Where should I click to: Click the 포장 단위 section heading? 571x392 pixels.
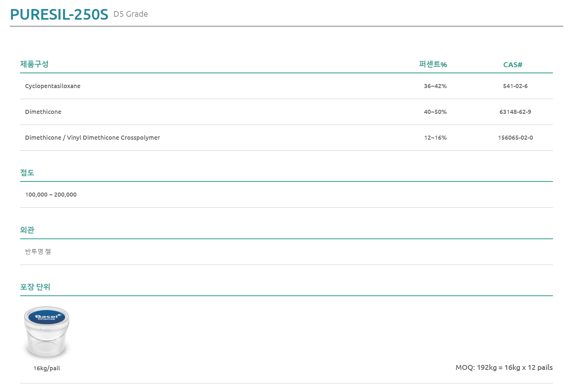35,287
